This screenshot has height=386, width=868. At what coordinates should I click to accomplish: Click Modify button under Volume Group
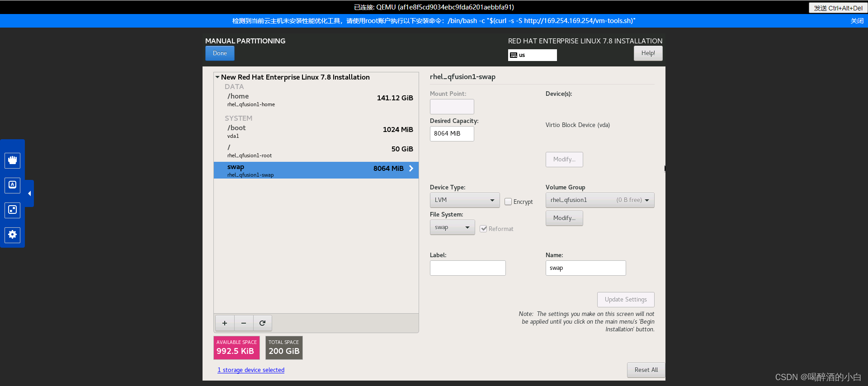click(x=564, y=218)
